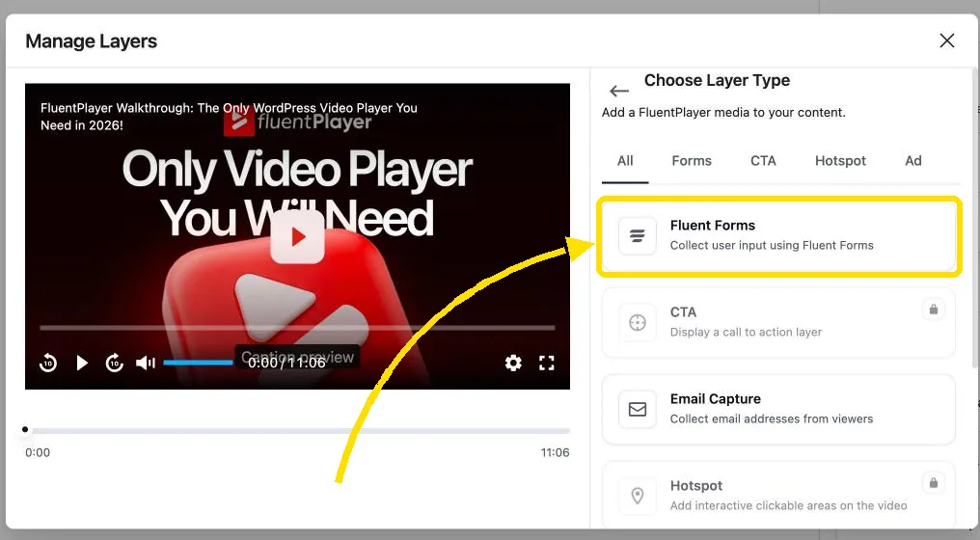The width and height of the screenshot is (980, 540).
Task: Click the Choose Layer Type heading
Action: (x=717, y=81)
